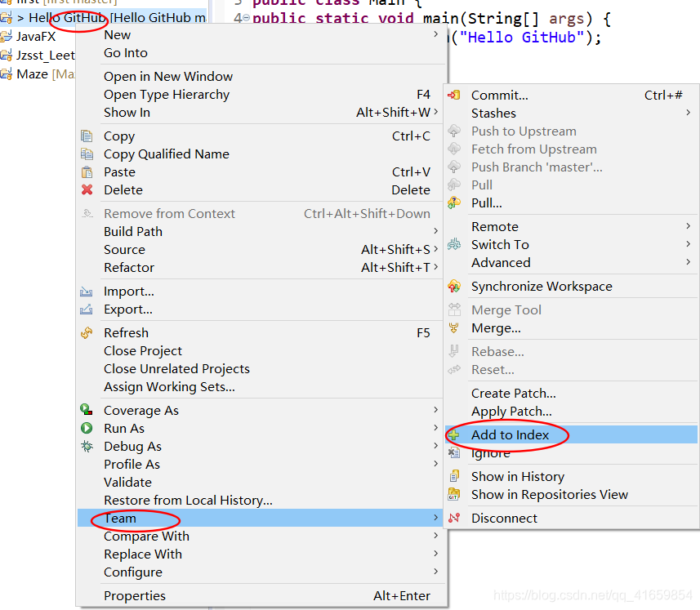Click the Show in History icon
The width and height of the screenshot is (700, 610).
454,476
